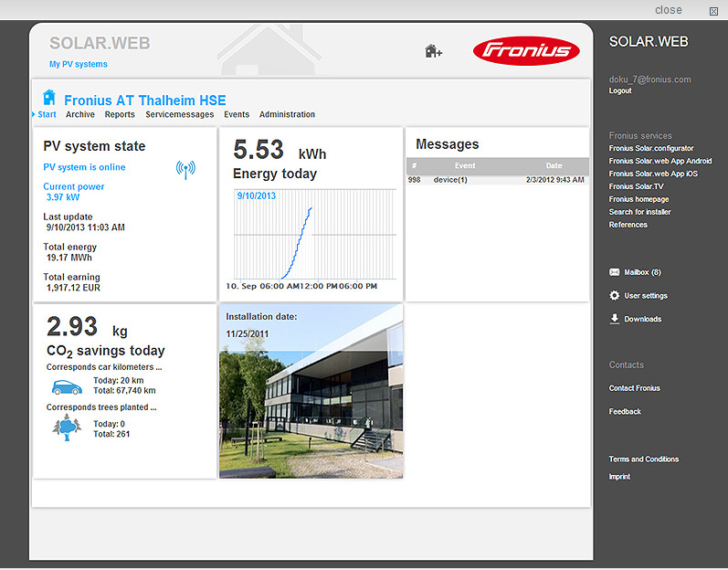Click the Current power 3.97 kW value
Screen dimensions: 728x570
tap(63, 197)
